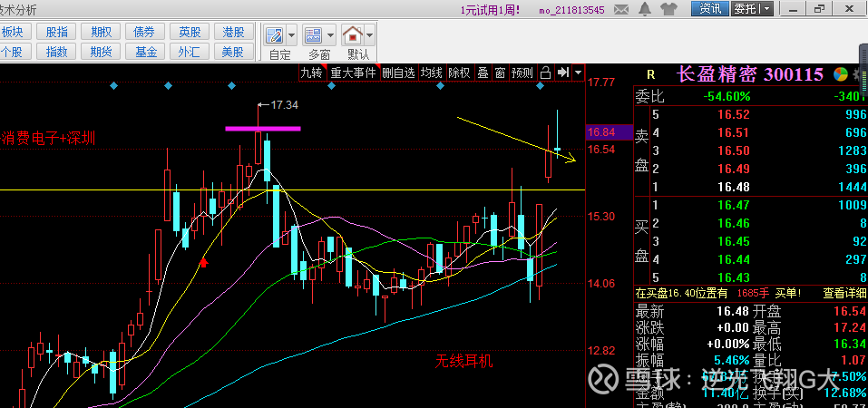Toggle 除权 price adjustment
Image resolution: width=868 pixels, height=408 pixels.
coord(459,73)
